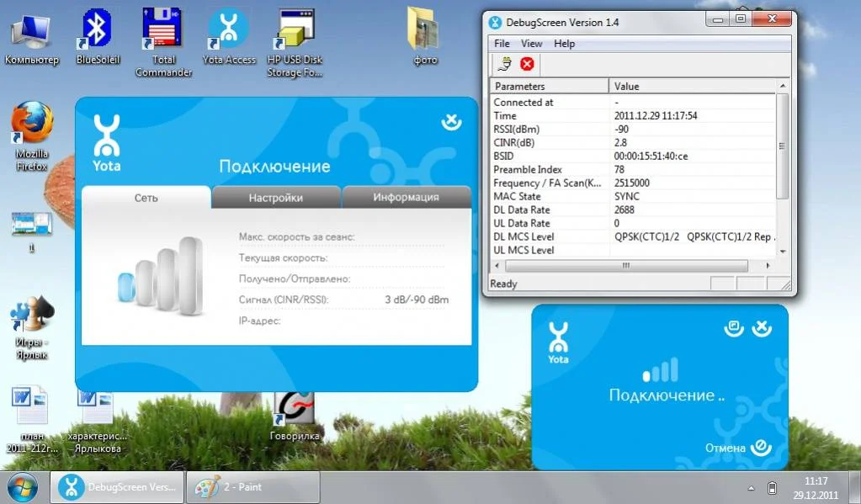Open the Yota Access desktop shortcut
Image resolution: width=861 pixels, height=504 pixels.
point(228,36)
